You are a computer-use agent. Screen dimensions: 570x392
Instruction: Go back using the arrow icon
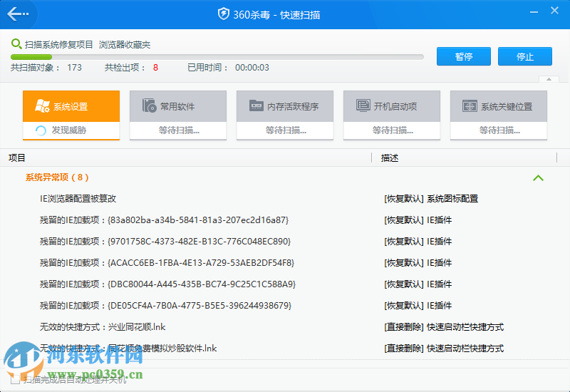click(17, 14)
